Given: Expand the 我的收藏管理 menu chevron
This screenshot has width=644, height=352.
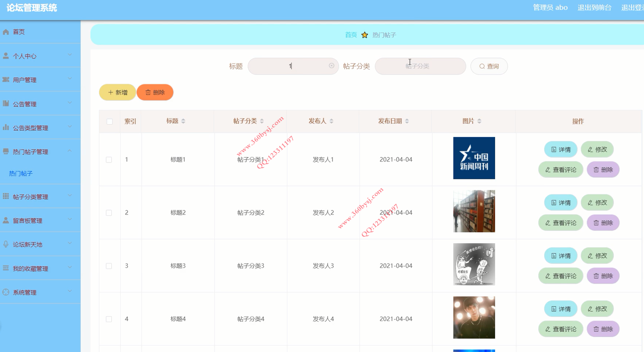Looking at the screenshot, I should click(70, 267).
